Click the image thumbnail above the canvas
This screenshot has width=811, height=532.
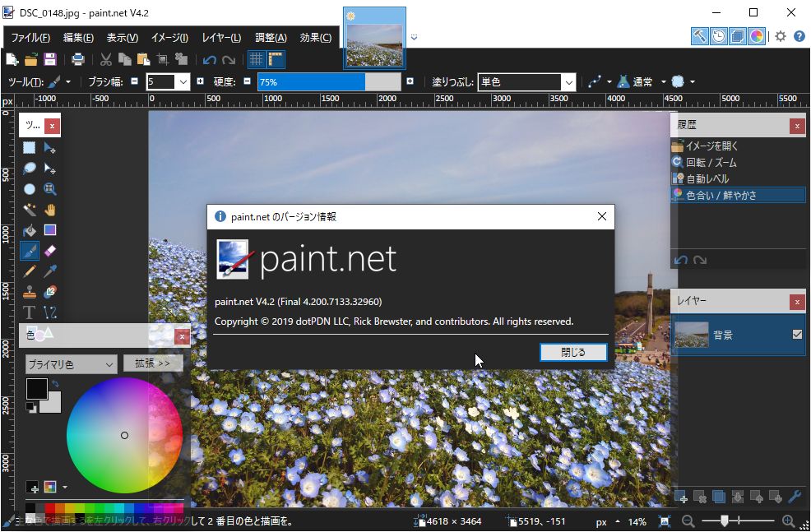(374, 37)
